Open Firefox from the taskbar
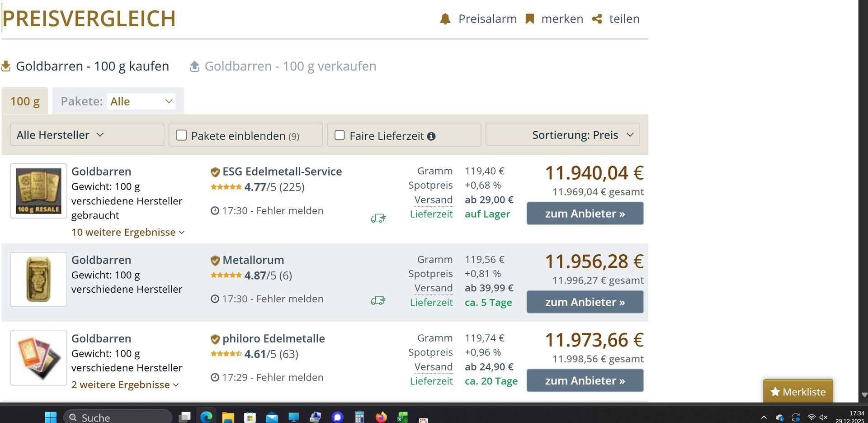868x423 pixels. click(x=381, y=417)
